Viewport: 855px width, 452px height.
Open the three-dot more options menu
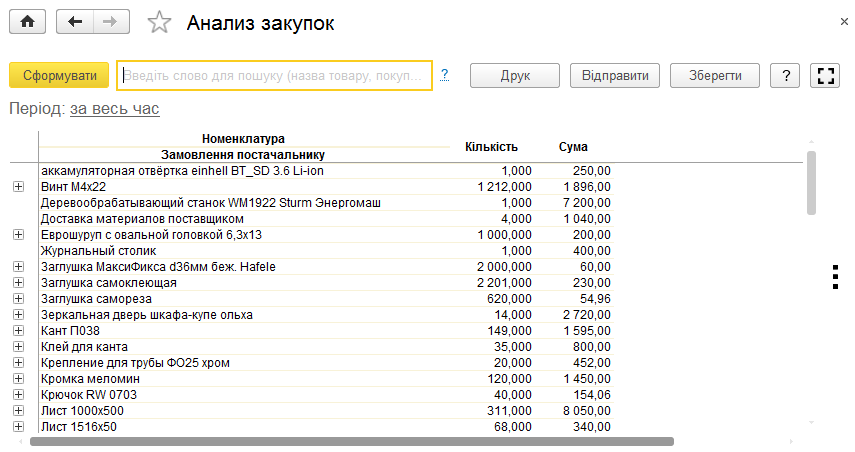click(835, 277)
